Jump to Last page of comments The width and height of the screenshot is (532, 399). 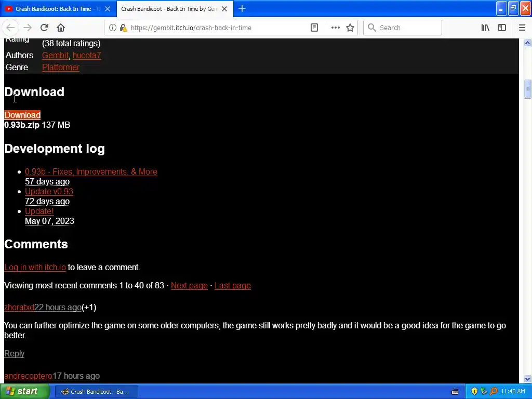click(233, 286)
